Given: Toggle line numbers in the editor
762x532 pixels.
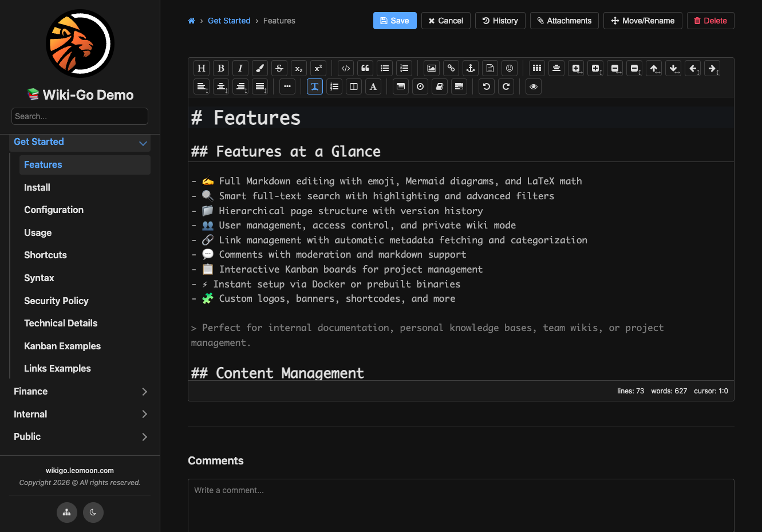Looking at the screenshot, I should point(334,86).
